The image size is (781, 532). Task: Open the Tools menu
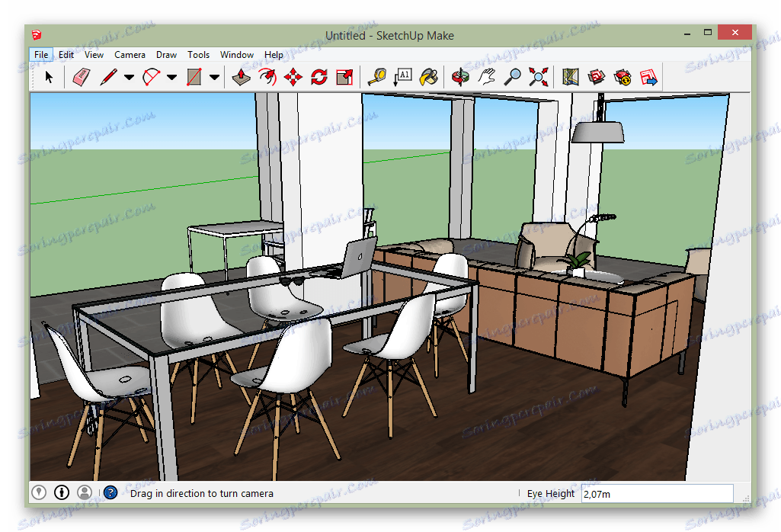coord(198,55)
